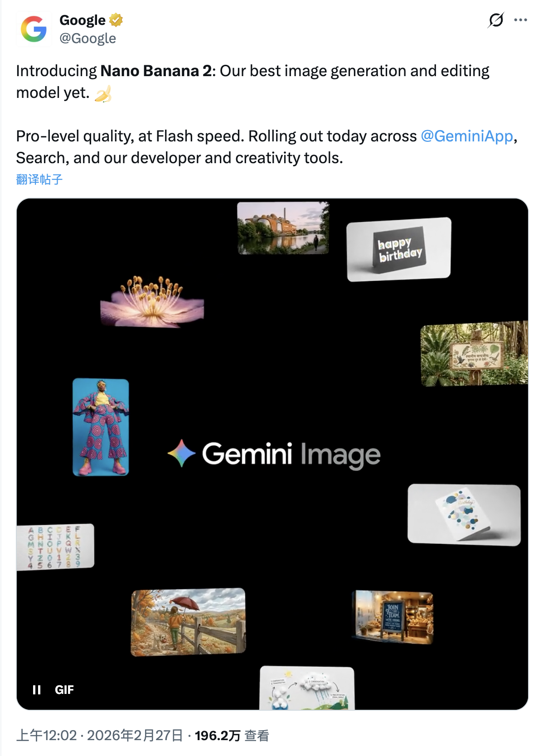Open the @GeminiApp mention link

[x=467, y=136]
